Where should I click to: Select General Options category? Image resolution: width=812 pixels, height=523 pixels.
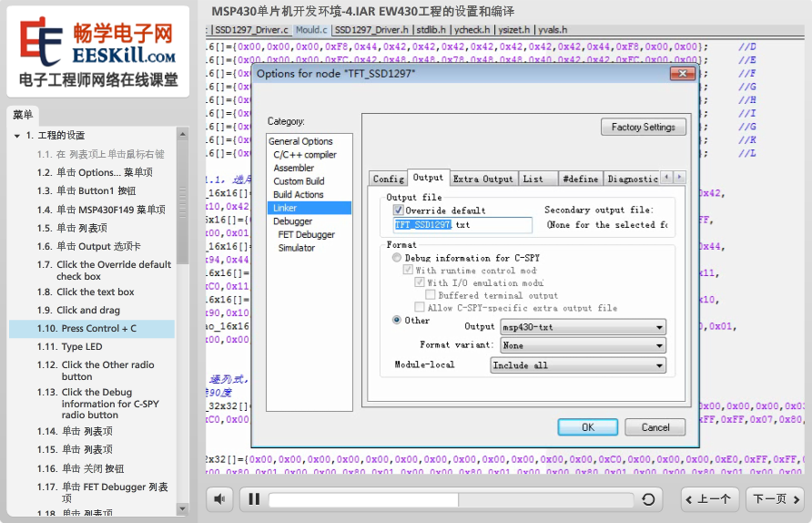coord(300,141)
